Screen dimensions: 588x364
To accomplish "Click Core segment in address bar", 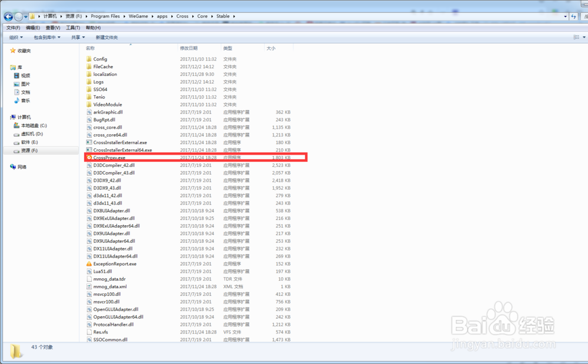I will click(202, 16).
